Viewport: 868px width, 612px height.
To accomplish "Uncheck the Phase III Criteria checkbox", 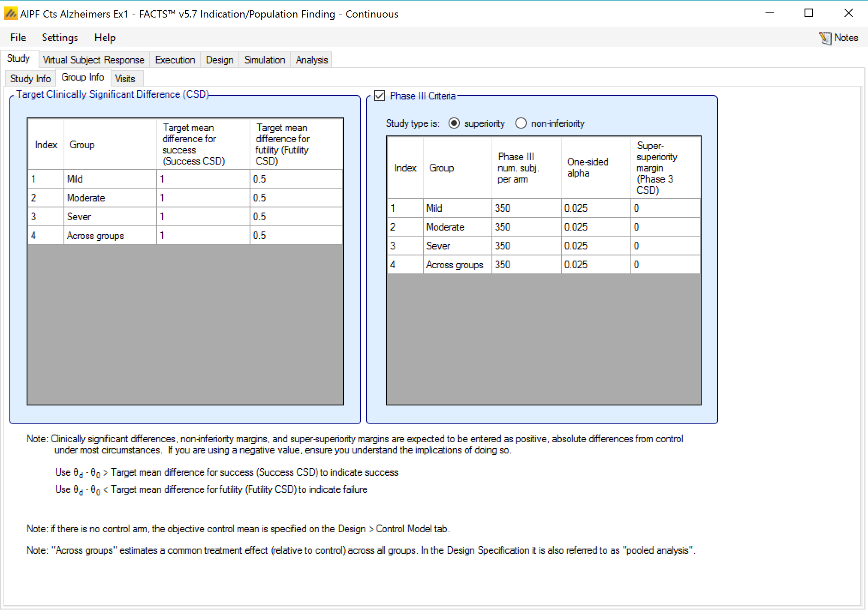I will pos(380,96).
